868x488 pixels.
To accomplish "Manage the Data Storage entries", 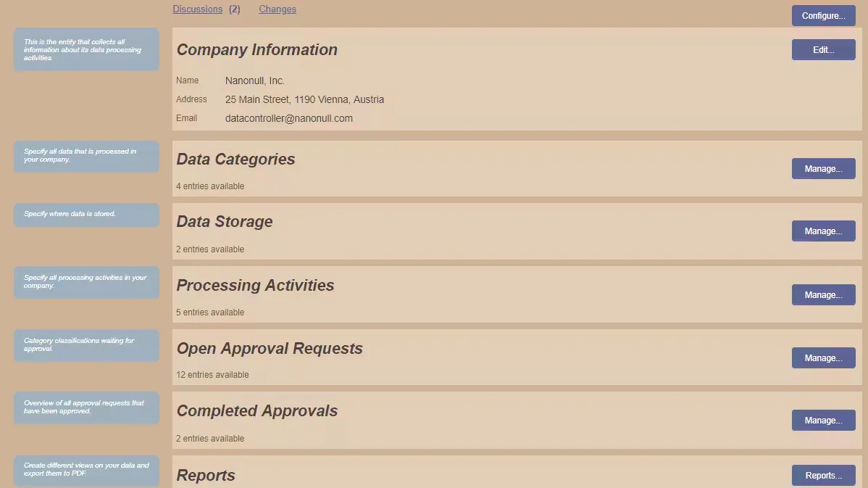I will pos(823,231).
